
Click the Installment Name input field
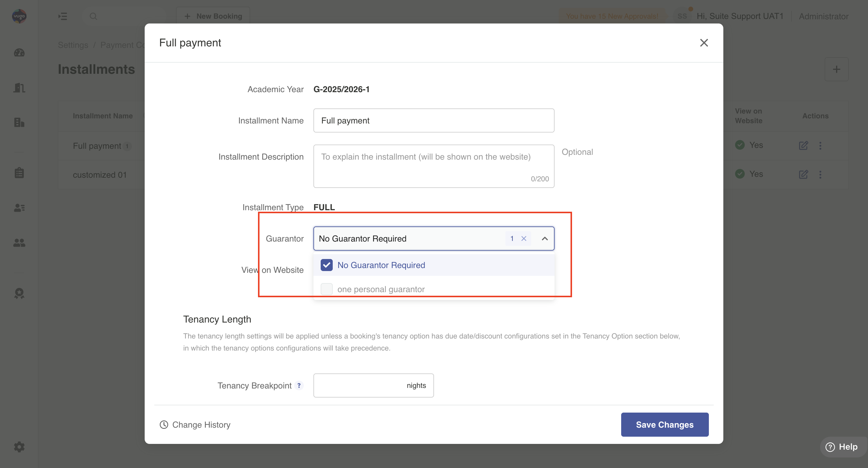433,120
